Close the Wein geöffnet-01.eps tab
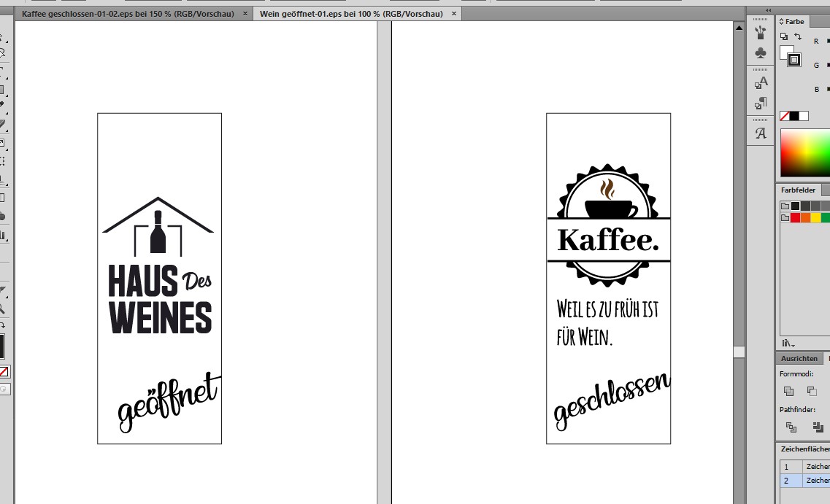830x504 pixels. [x=453, y=14]
